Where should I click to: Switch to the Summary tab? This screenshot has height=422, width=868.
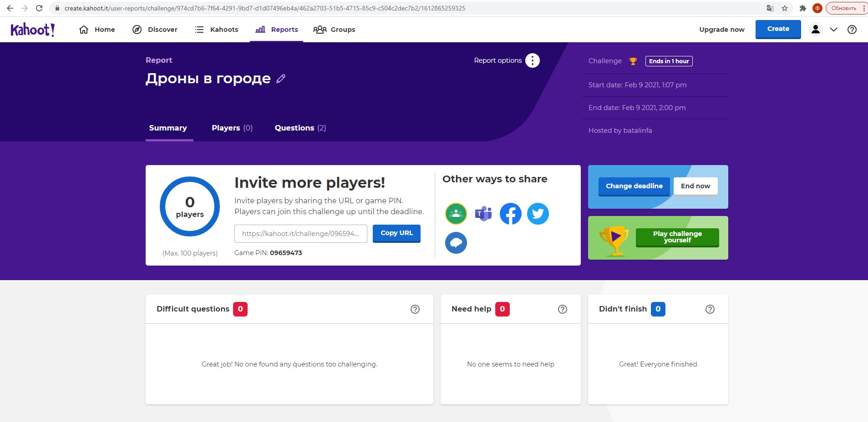coord(168,128)
